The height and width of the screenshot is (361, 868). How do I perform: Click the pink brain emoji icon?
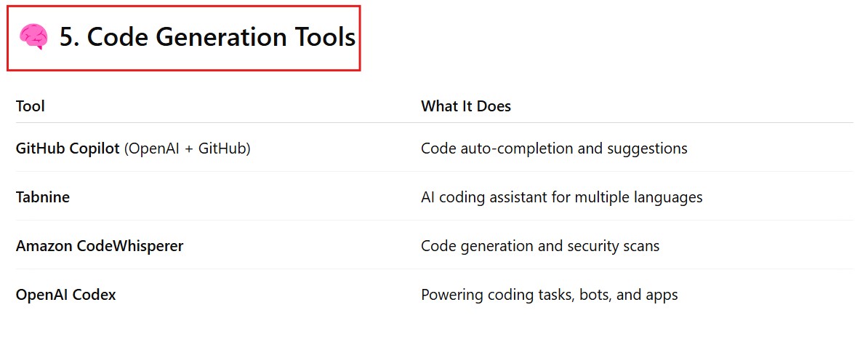tap(33, 37)
